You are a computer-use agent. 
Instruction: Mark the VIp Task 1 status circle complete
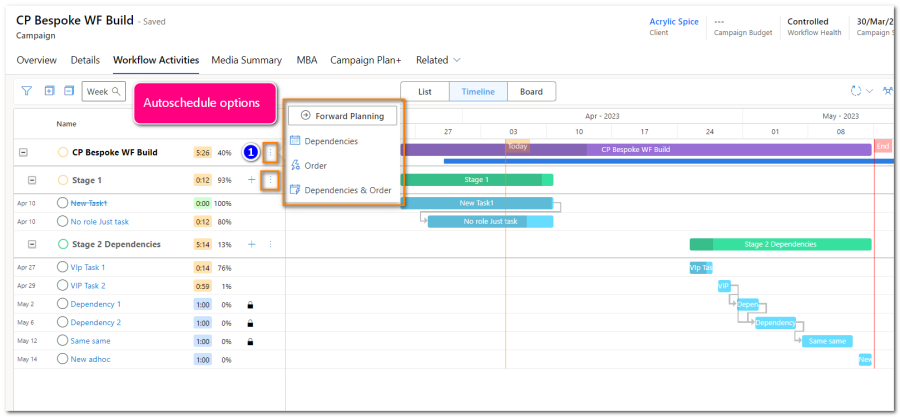[x=63, y=268]
